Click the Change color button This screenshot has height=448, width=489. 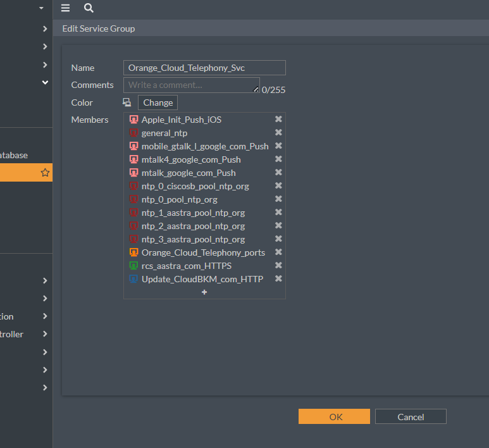[x=158, y=103]
